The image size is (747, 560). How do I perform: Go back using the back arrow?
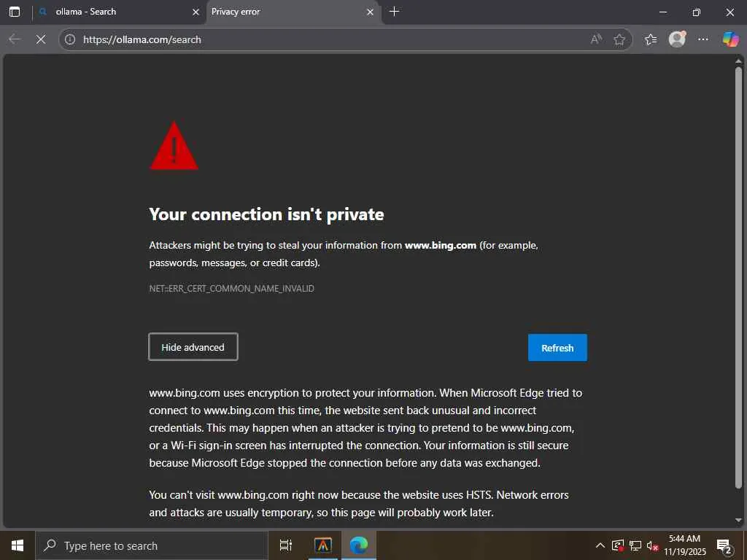(15, 39)
